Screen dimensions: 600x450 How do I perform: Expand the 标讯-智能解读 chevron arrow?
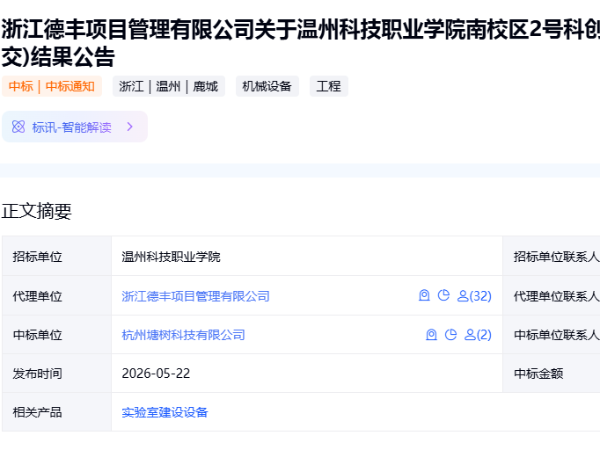click(130, 127)
